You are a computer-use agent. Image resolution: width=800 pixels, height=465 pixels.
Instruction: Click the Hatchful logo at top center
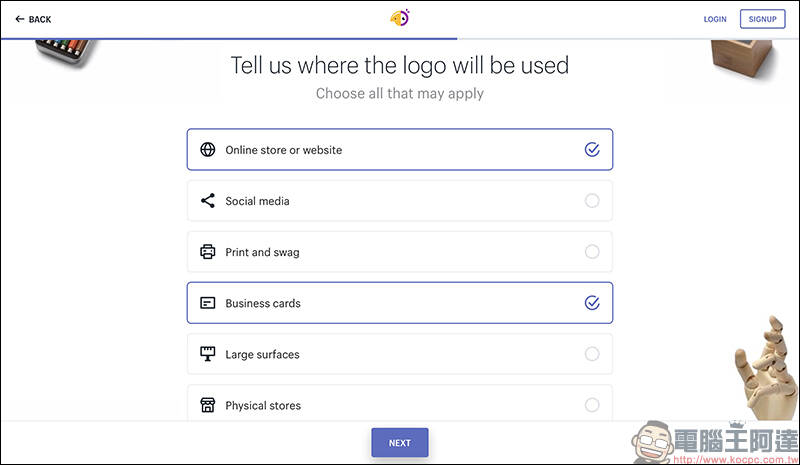tap(400, 18)
